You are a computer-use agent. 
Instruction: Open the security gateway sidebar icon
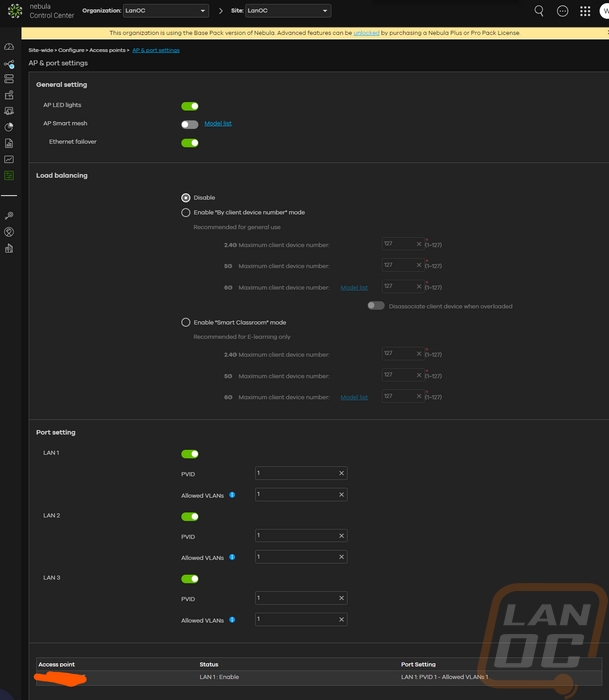click(9, 95)
